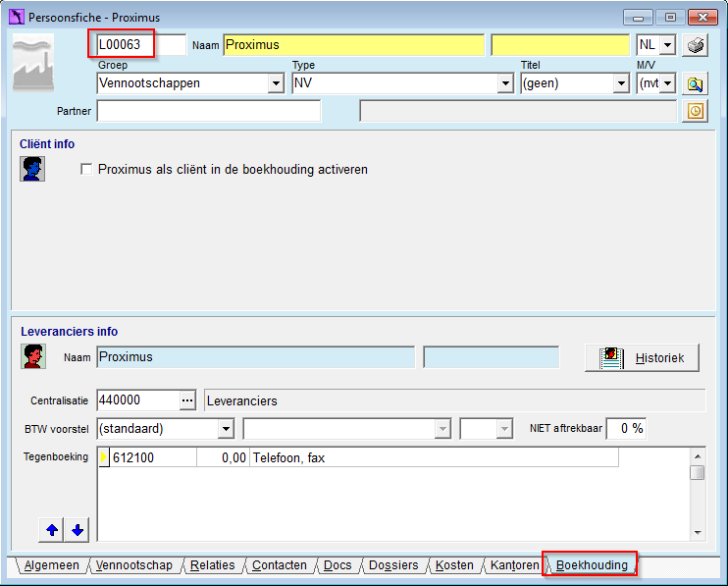Open the BTW voorstel (standaard) dropdown
The height and width of the screenshot is (586, 728).
226,429
